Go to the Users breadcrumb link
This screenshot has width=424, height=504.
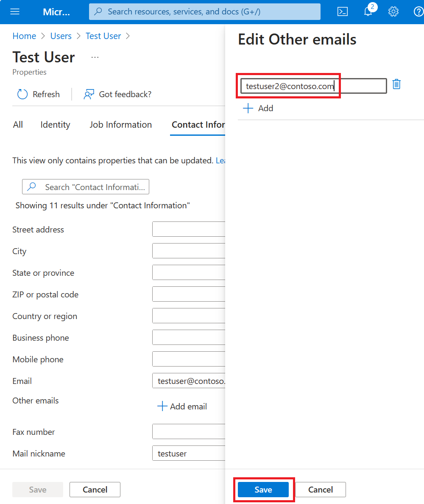click(x=61, y=36)
